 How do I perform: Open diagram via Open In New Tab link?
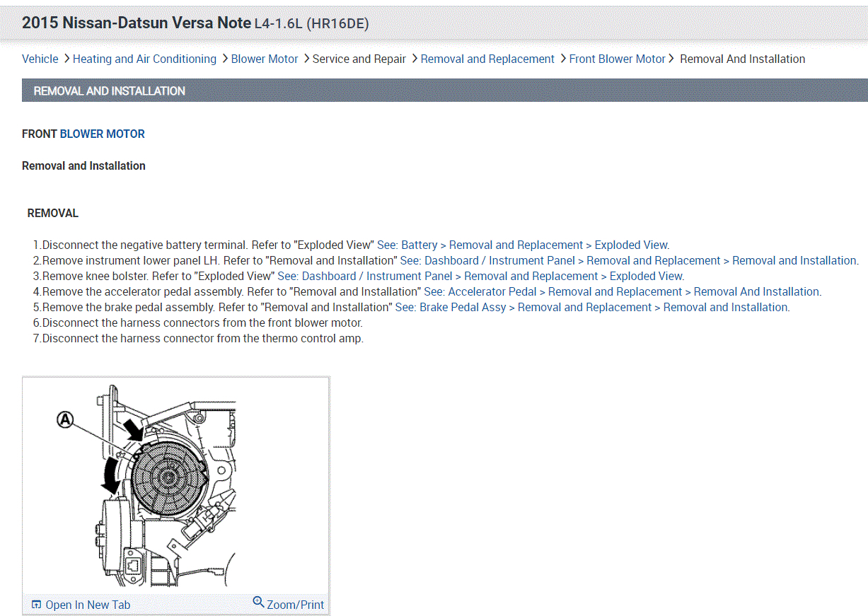pyautogui.click(x=88, y=605)
